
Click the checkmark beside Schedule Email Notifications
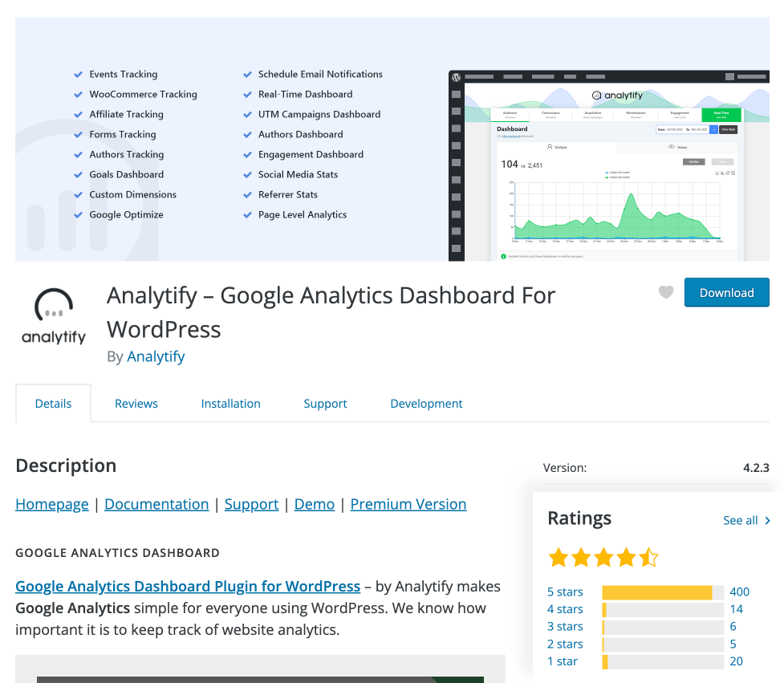click(247, 74)
